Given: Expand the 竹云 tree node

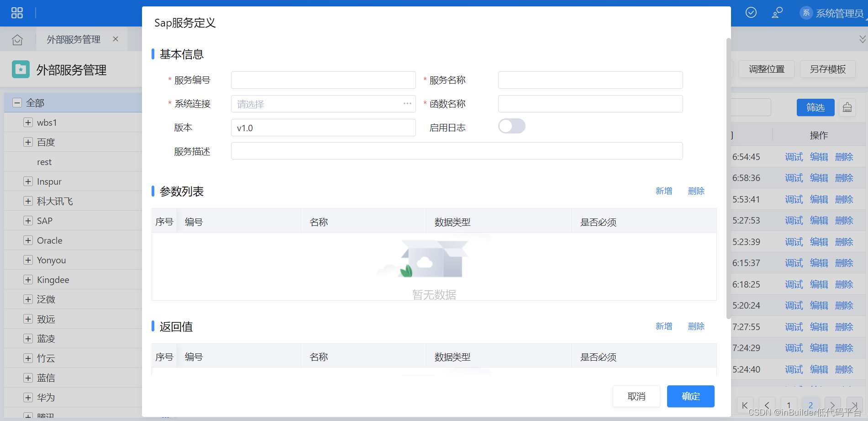Looking at the screenshot, I should point(28,358).
